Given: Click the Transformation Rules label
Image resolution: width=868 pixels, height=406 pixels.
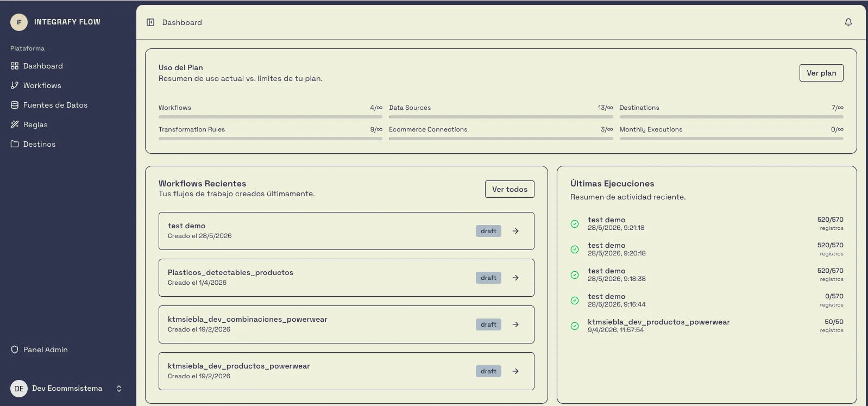Looking at the screenshot, I should pos(192,129).
